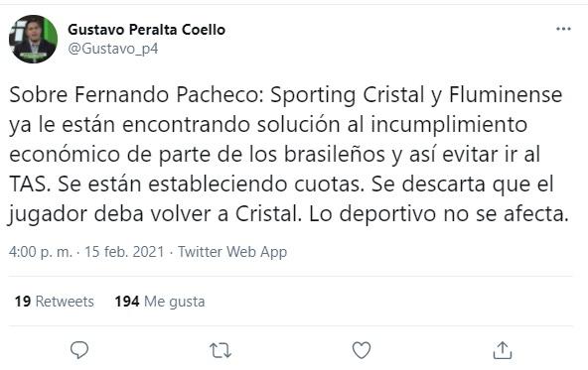Click the 15 feb. 2021 date

(x=124, y=252)
